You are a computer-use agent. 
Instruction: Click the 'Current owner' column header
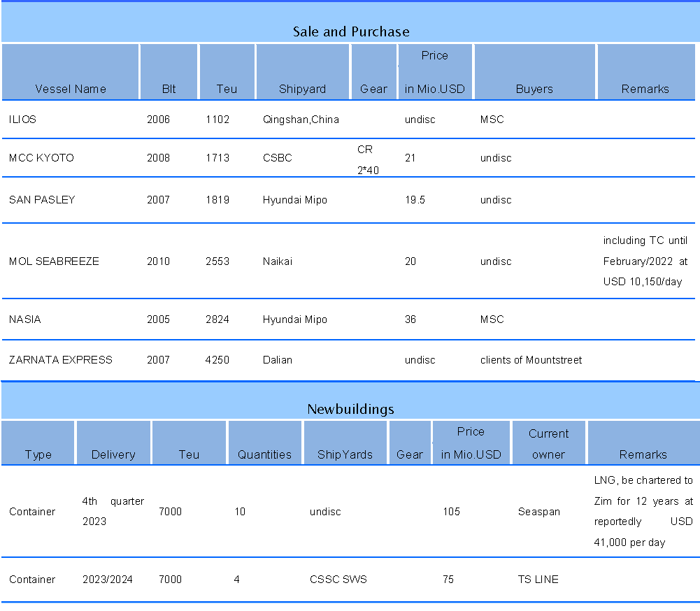[x=549, y=444]
